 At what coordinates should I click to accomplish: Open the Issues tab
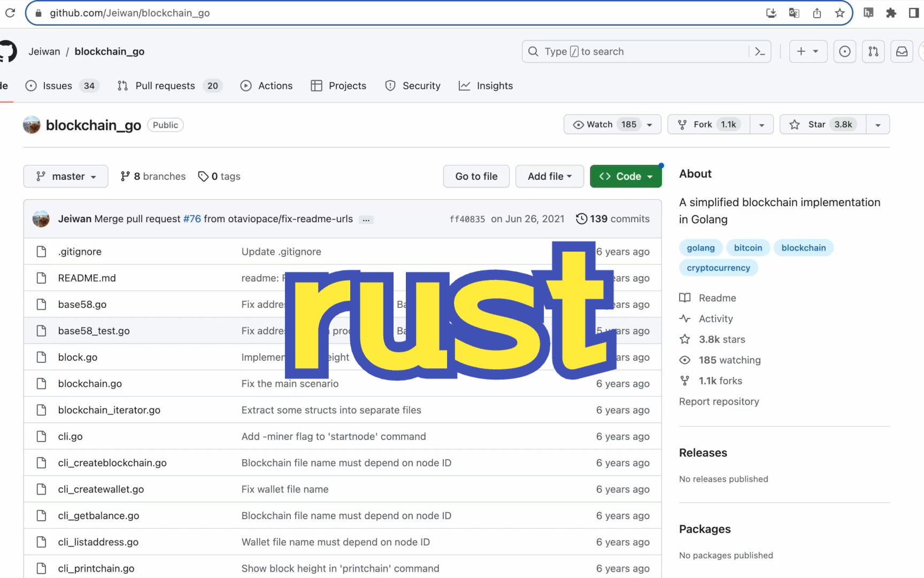63,86
